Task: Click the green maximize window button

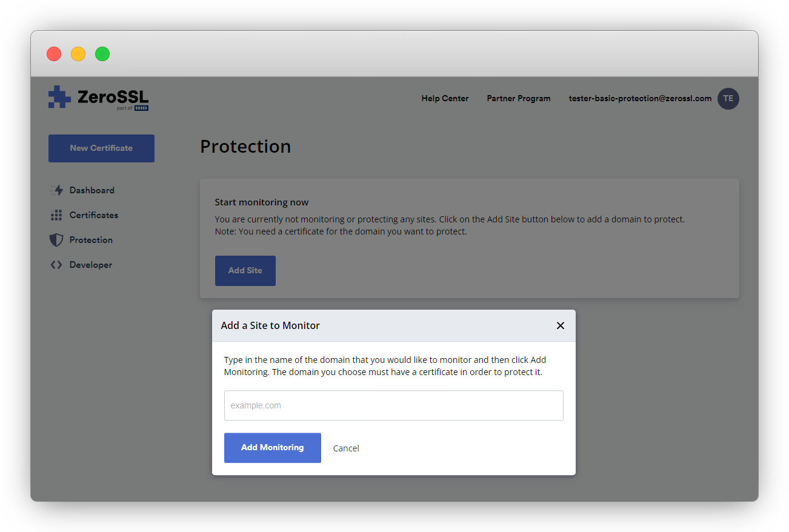Action: tap(102, 54)
